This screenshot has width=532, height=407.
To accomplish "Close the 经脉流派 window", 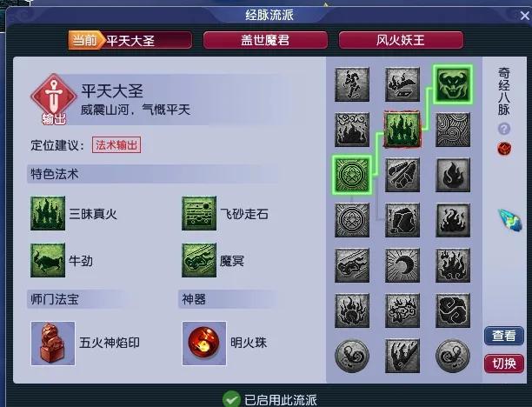I will coord(524,16).
